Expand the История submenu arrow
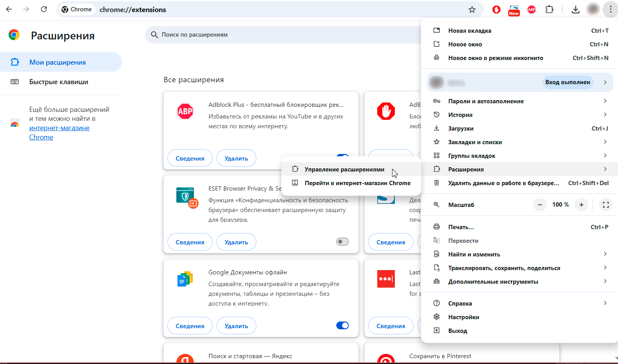 tap(605, 115)
